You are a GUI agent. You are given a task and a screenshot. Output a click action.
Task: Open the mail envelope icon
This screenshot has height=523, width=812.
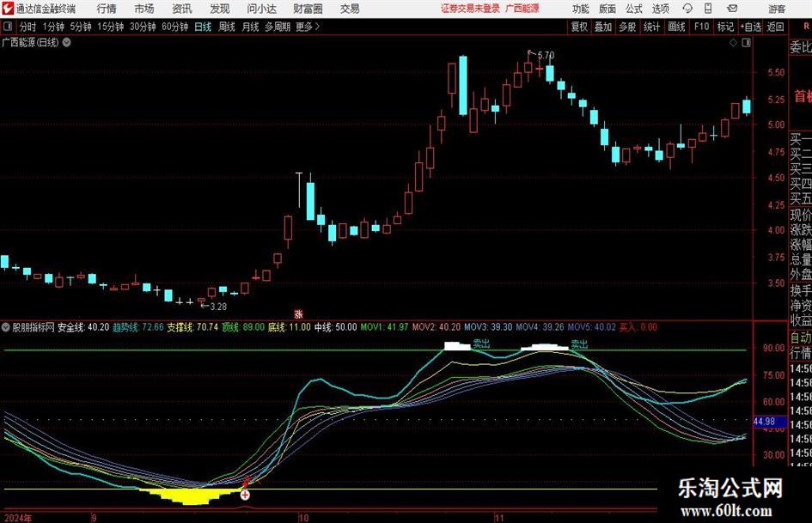tap(732, 9)
